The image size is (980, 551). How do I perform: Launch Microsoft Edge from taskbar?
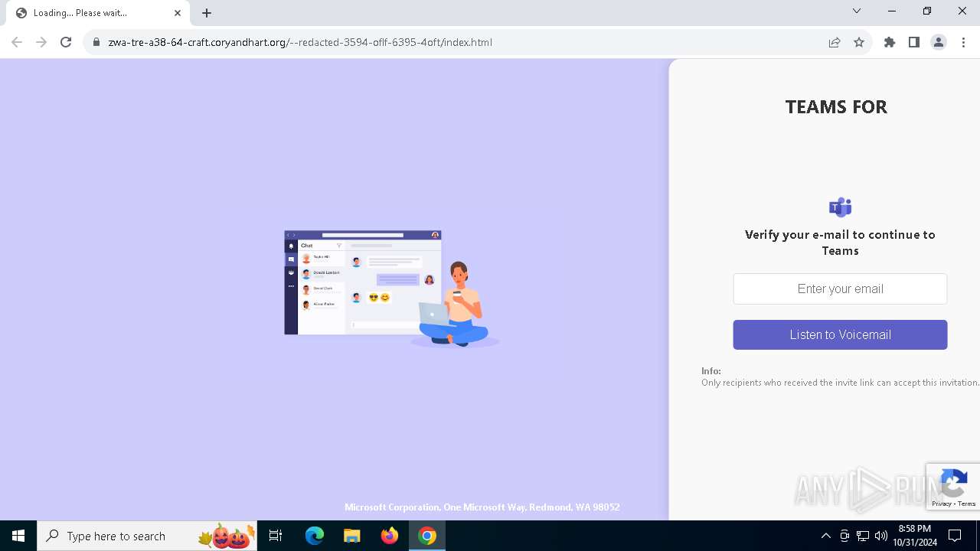[315, 536]
